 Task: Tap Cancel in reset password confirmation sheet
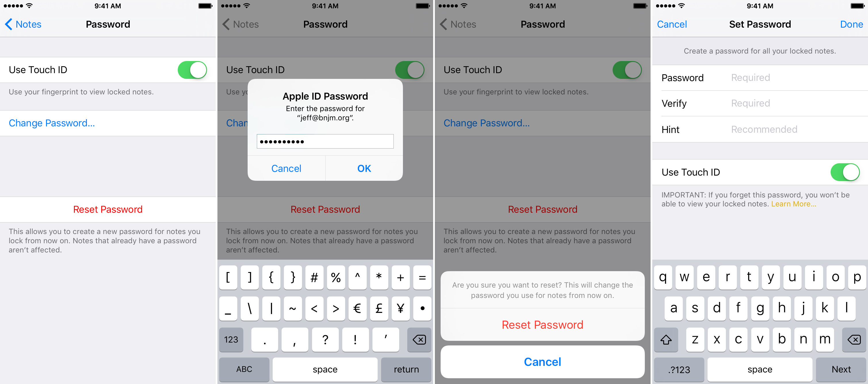pos(542,362)
